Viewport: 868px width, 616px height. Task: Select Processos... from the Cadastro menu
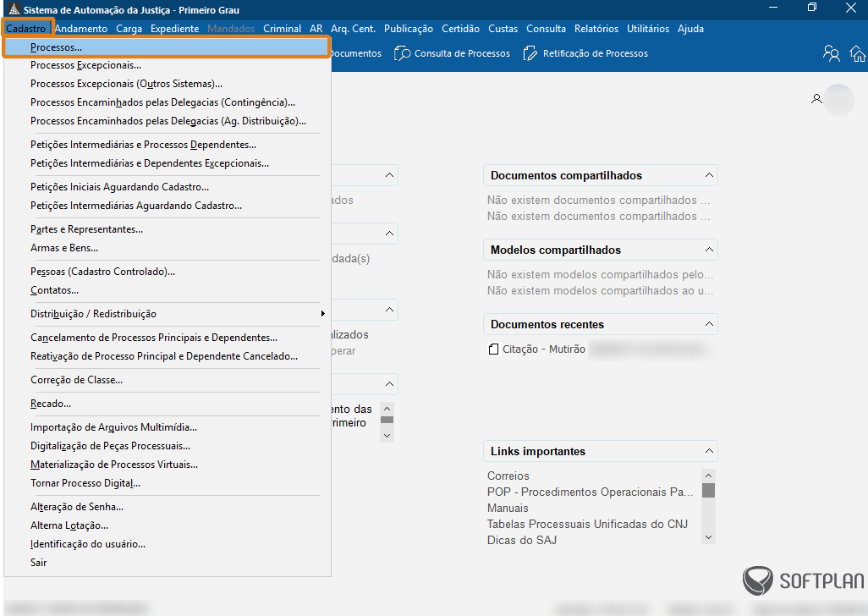(56, 47)
